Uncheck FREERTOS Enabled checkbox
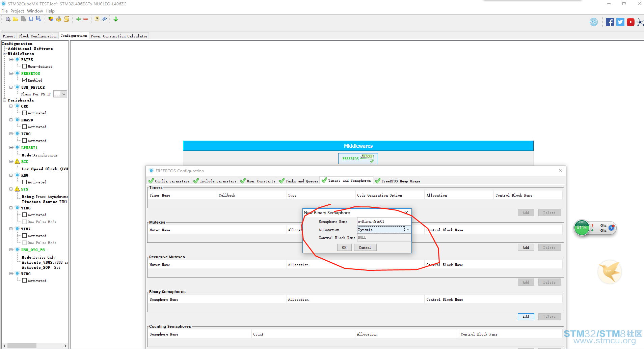The height and width of the screenshot is (349, 644). coord(24,80)
